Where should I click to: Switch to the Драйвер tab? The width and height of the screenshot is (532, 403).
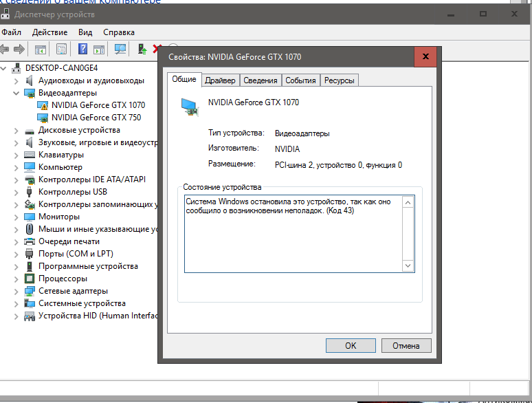(220, 80)
